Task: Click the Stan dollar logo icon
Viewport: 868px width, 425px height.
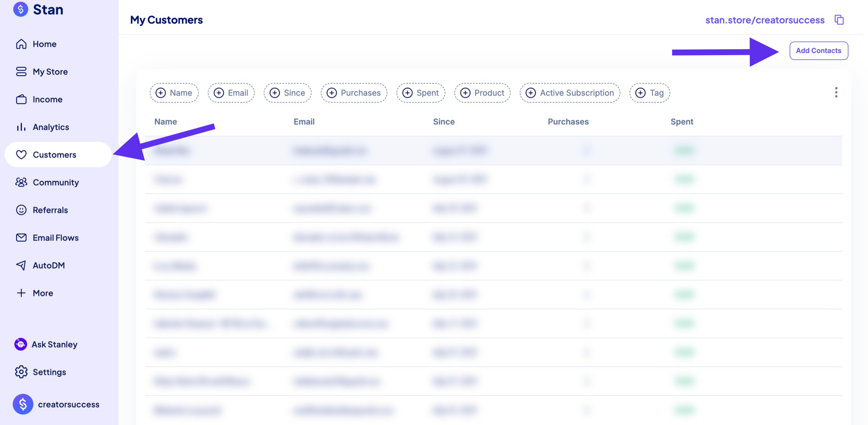Action: click(x=20, y=9)
